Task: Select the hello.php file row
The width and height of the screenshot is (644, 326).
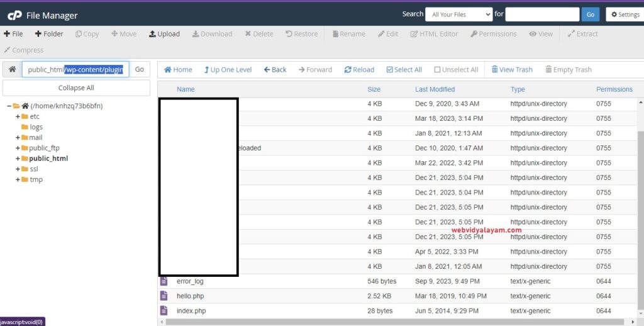Action: [189, 296]
